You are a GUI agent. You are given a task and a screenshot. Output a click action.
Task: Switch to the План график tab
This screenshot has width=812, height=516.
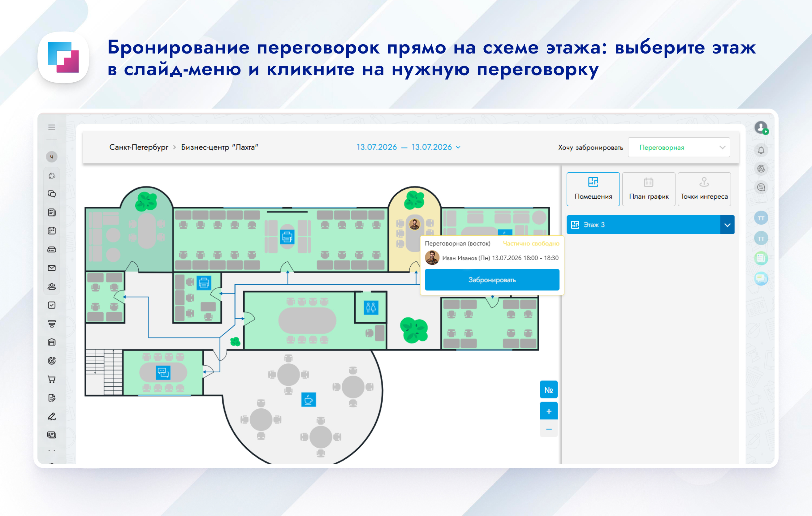649,189
